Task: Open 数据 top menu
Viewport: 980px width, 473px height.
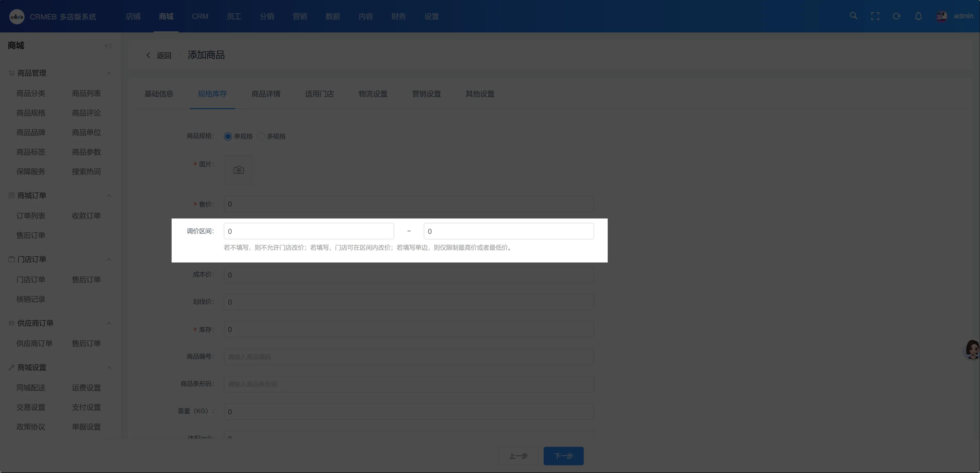Action: pyautogui.click(x=333, y=16)
